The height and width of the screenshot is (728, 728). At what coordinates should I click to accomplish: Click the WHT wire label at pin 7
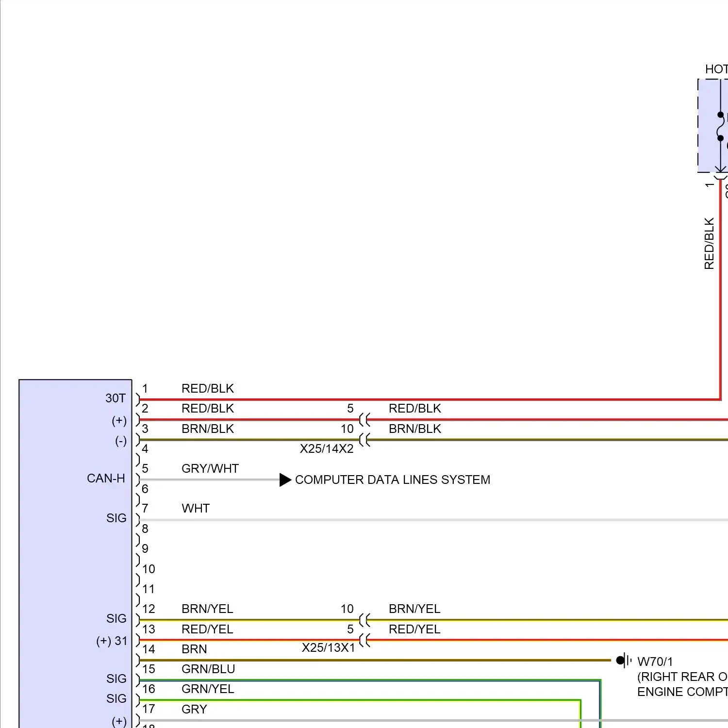196,509
